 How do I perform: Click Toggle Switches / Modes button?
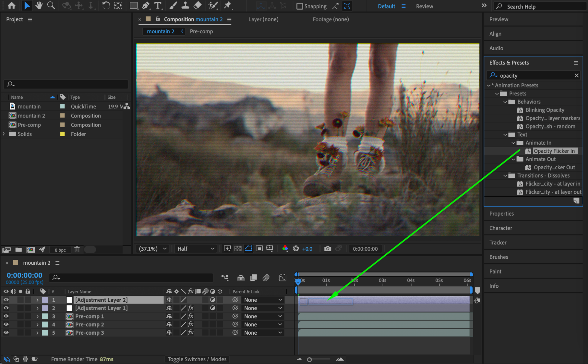pyautogui.click(x=197, y=359)
